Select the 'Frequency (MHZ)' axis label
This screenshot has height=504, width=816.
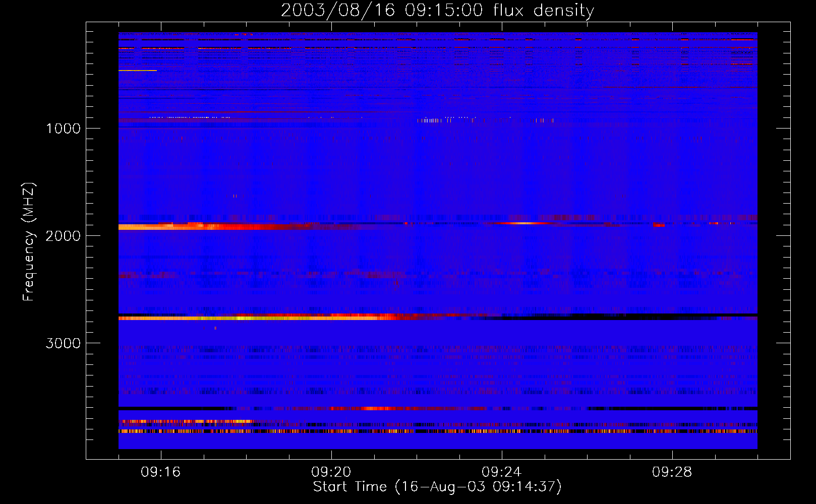29,242
